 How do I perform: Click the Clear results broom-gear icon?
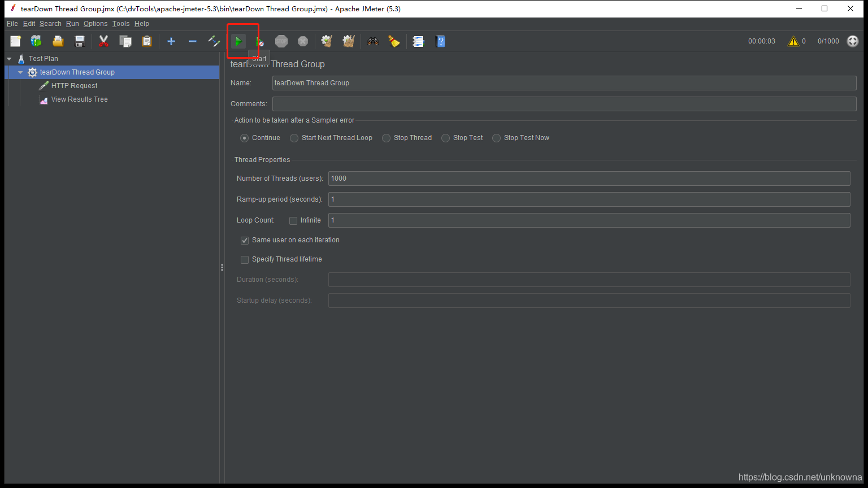[x=327, y=41]
